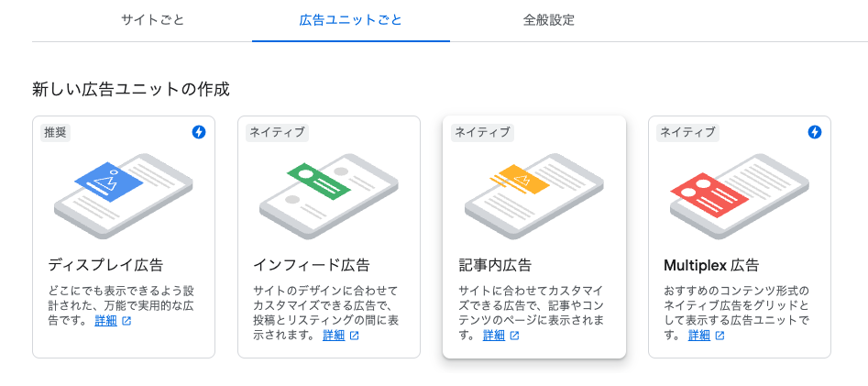Click the orange in-article ad phone illustration
868x386 pixels.
(533, 195)
